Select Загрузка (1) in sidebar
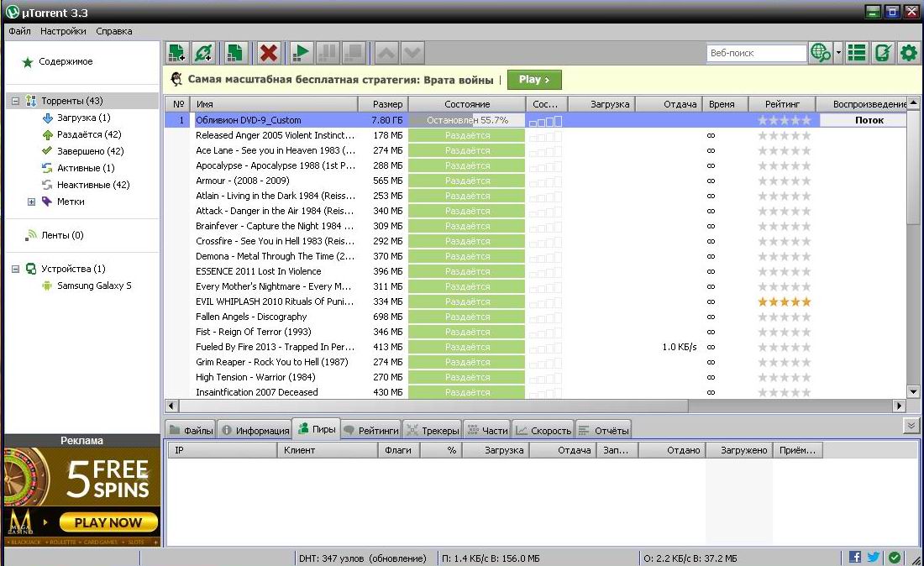This screenshot has width=924, height=566. [x=83, y=118]
